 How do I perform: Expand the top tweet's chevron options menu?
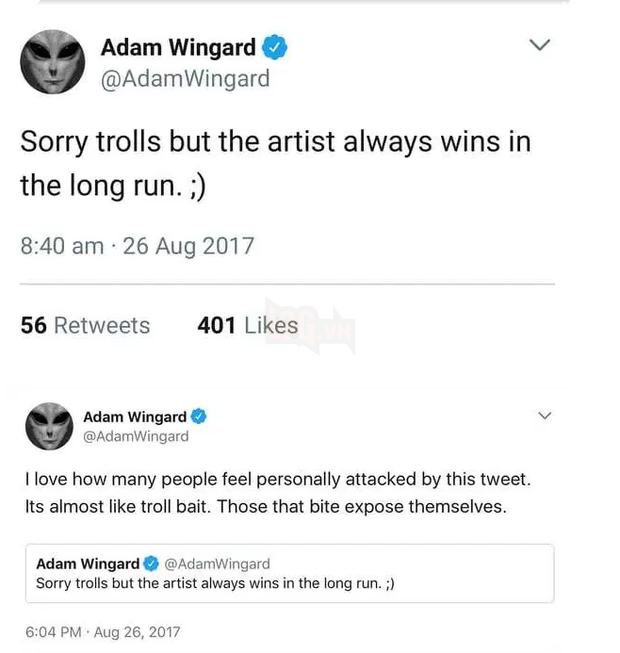coord(540,44)
